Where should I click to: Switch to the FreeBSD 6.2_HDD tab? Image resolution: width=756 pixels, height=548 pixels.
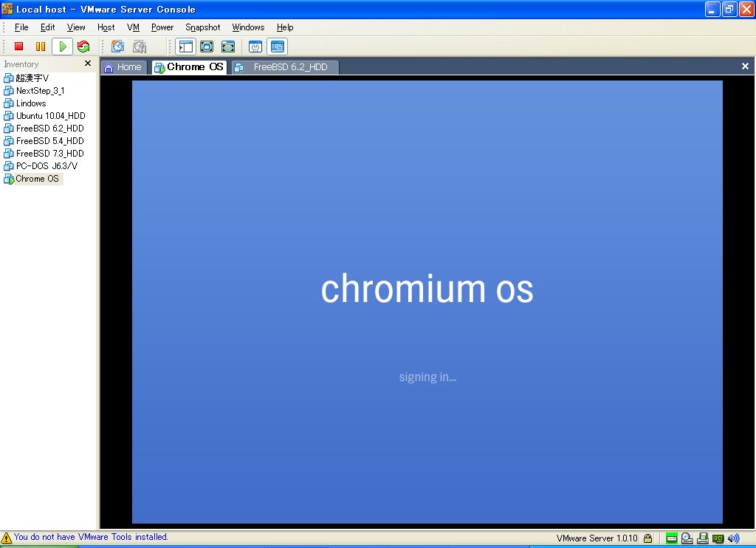(x=285, y=67)
